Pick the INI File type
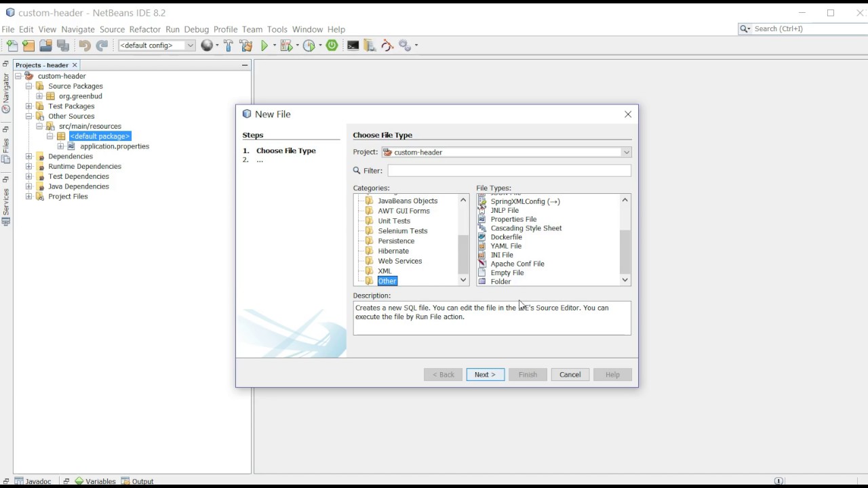Viewport: 868px width, 488px height. pyautogui.click(x=501, y=255)
